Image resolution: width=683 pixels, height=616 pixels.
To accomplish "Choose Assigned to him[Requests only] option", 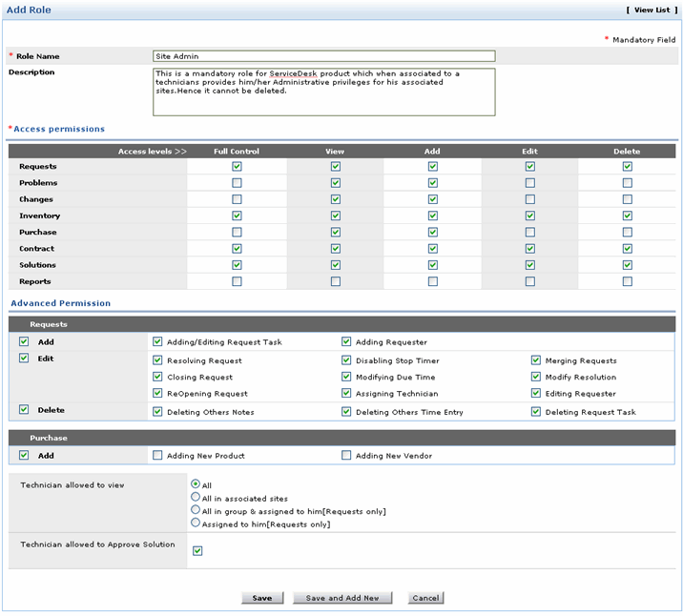I will pos(196,524).
